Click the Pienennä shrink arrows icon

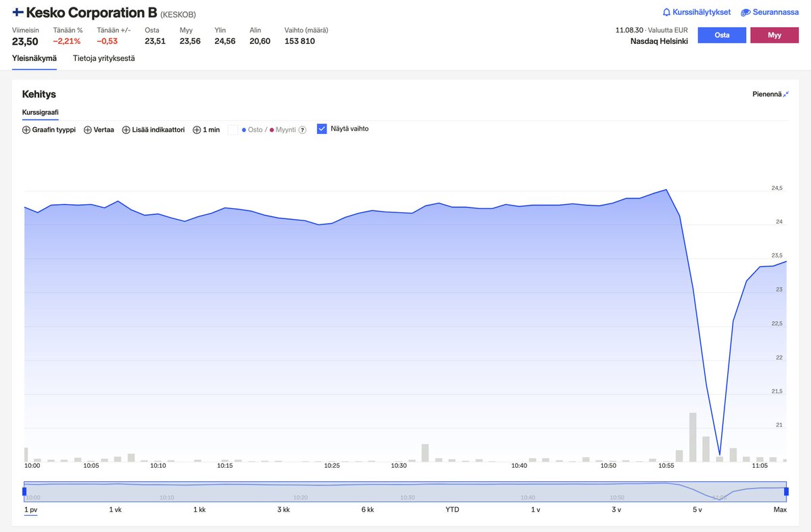[x=786, y=94]
